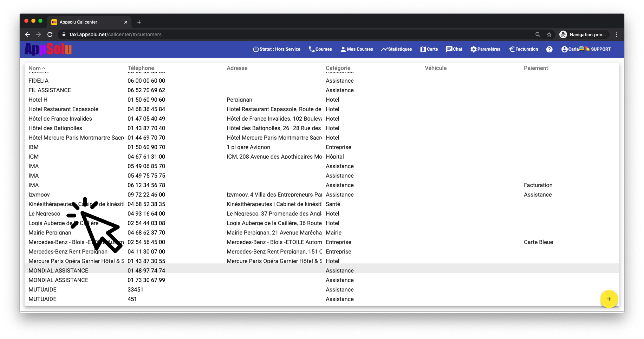Click the AppSolu logo
Viewport: 644px width, 339px height.
(x=48, y=49)
